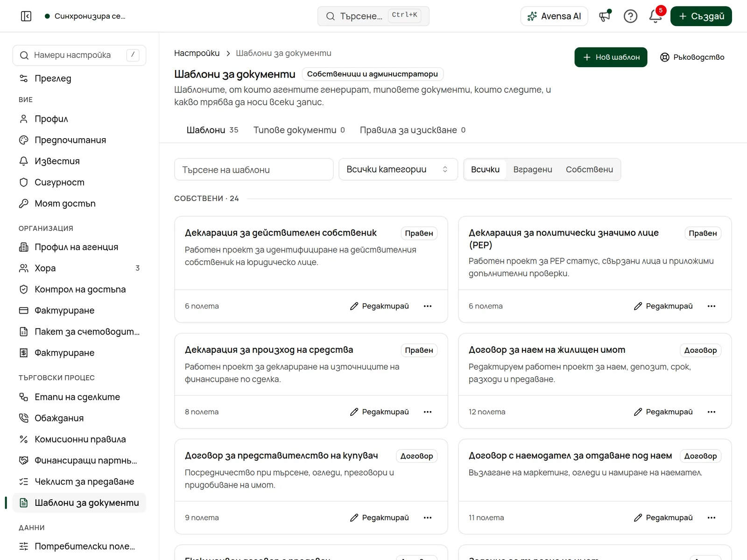Open Етапи на сделките item
The width and height of the screenshot is (747, 560).
(79, 397)
